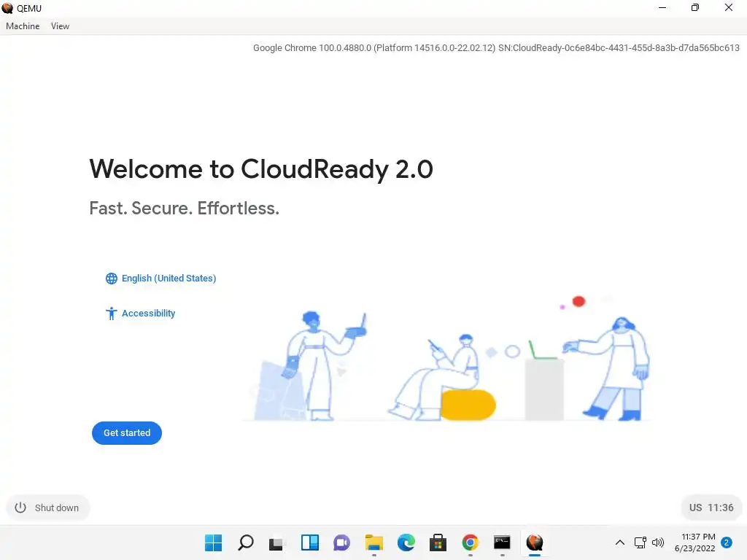Expand the hidden system tray icons
The image size is (747, 560).
pyautogui.click(x=620, y=542)
